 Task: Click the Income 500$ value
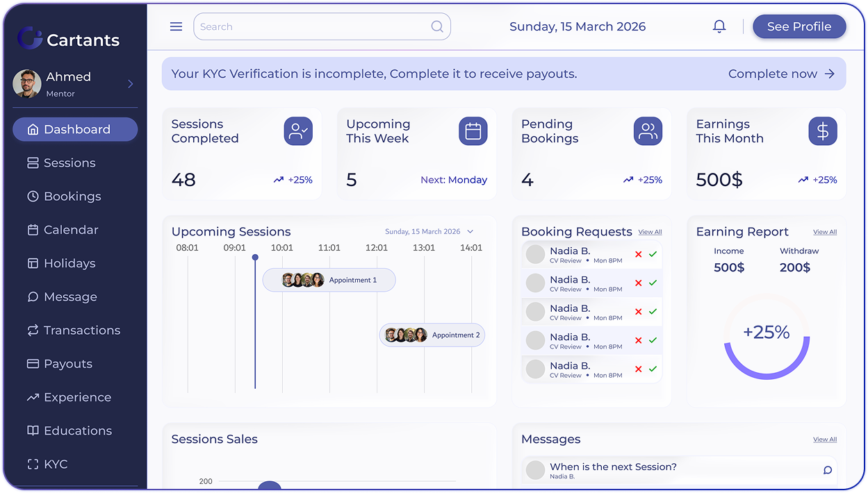[x=729, y=267]
